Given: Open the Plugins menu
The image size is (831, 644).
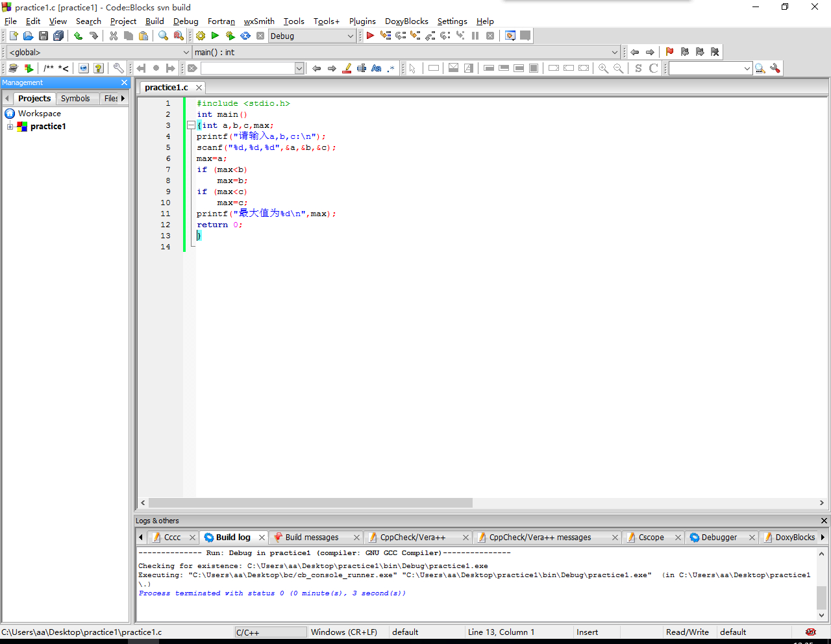Looking at the screenshot, I should (362, 21).
